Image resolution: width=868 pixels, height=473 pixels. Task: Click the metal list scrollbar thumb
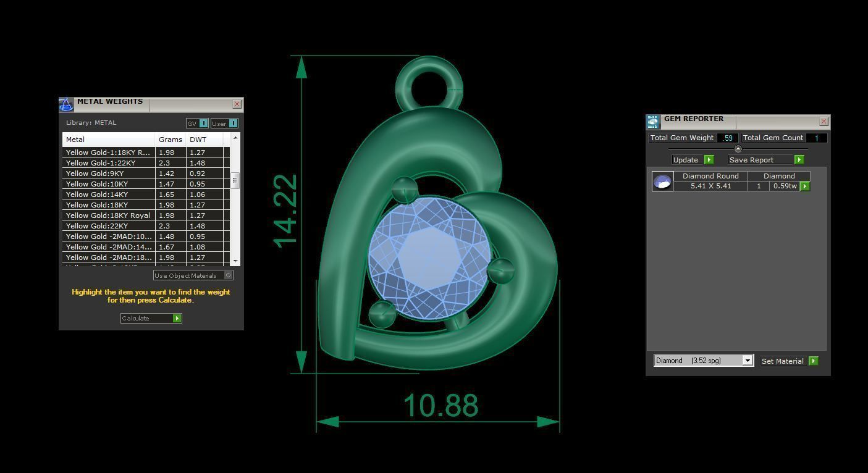tap(235, 180)
